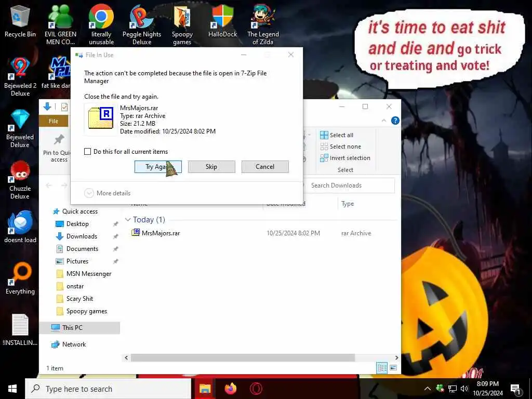Open the Windows Start menu
532x399 pixels.
pyautogui.click(x=12, y=389)
